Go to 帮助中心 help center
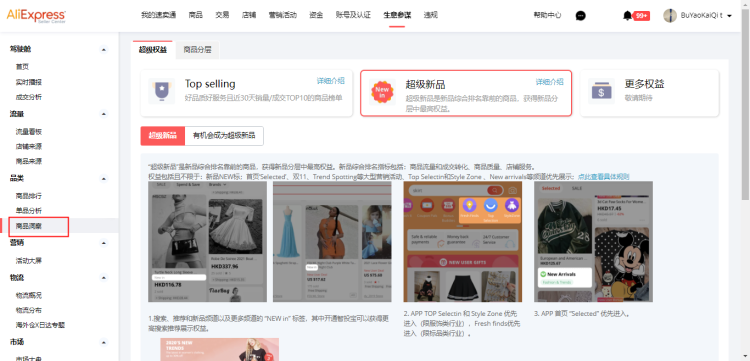Screen dimensions: 750x361 [x=547, y=15]
